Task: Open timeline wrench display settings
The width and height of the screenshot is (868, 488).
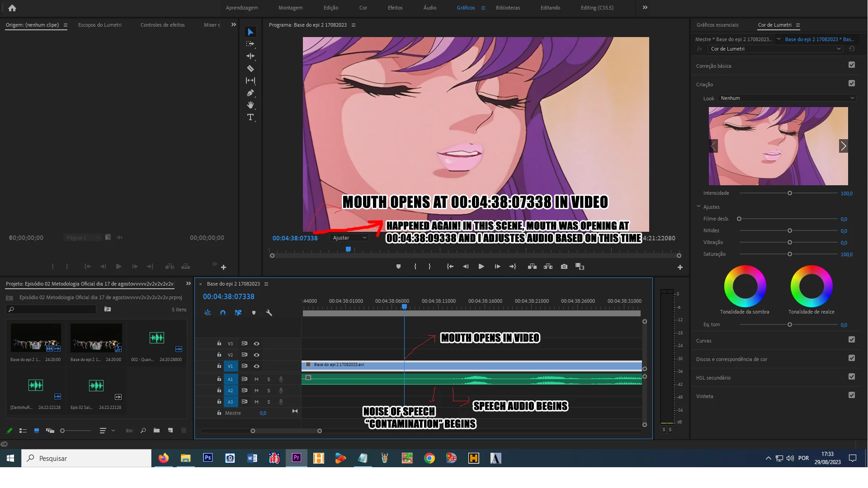Action: pyautogui.click(x=269, y=313)
